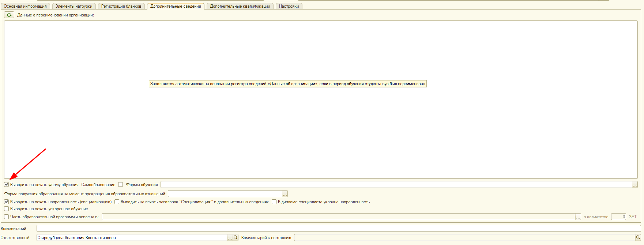Uncheck Выводить на печать форму обучения
This screenshot has width=644, height=245.
coord(7,185)
